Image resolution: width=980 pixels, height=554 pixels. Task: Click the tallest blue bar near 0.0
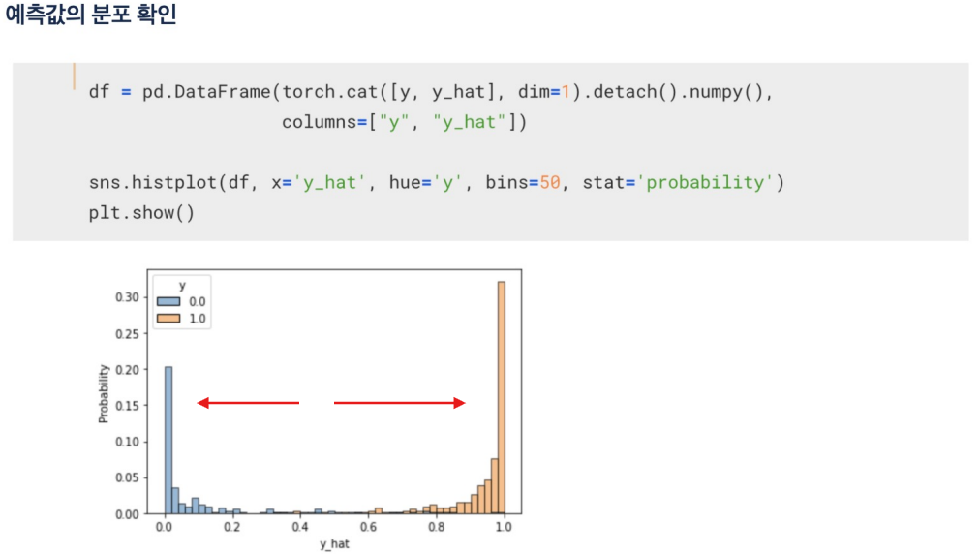tap(168, 441)
